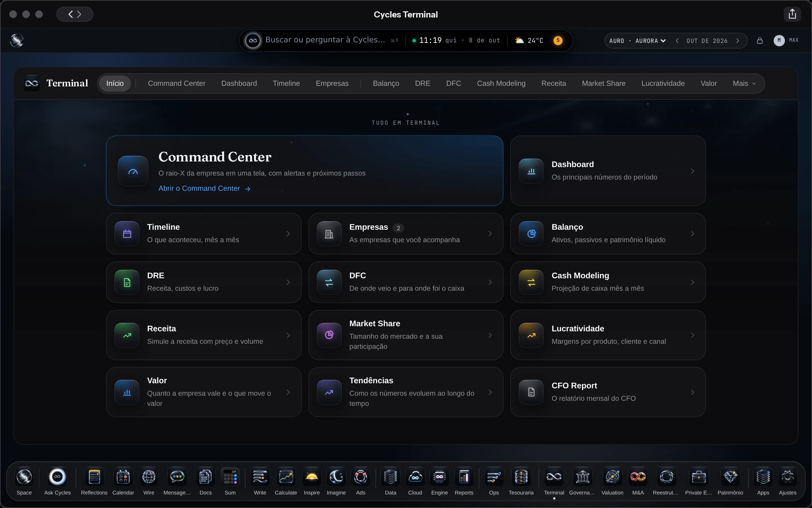Go to the Market Share tab
812x508 pixels.
pos(603,83)
